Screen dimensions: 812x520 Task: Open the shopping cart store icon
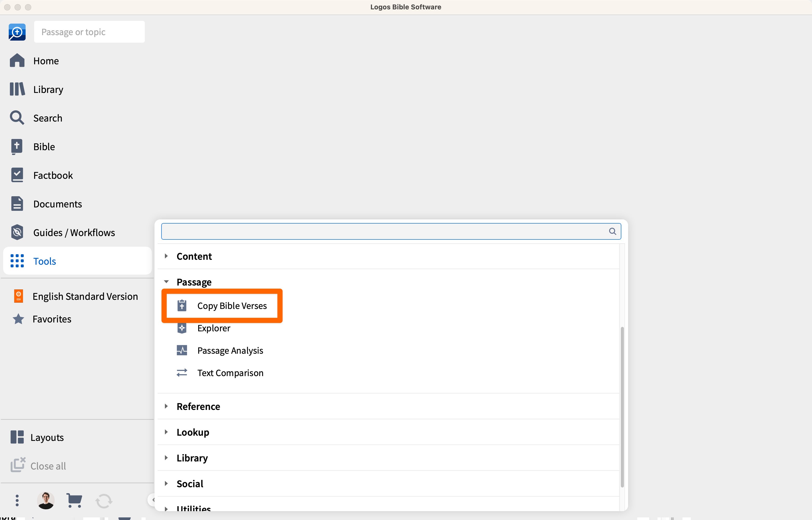pos(74,500)
